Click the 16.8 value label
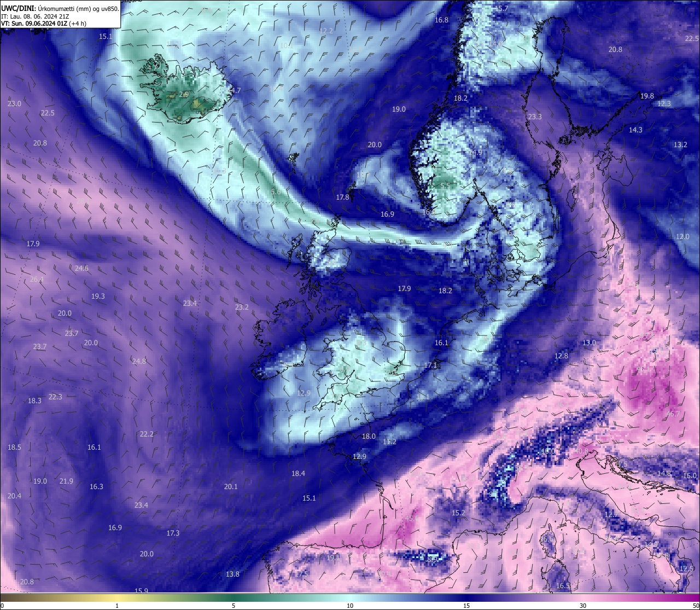This screenshot has width=700, height=610. (441, 20)
